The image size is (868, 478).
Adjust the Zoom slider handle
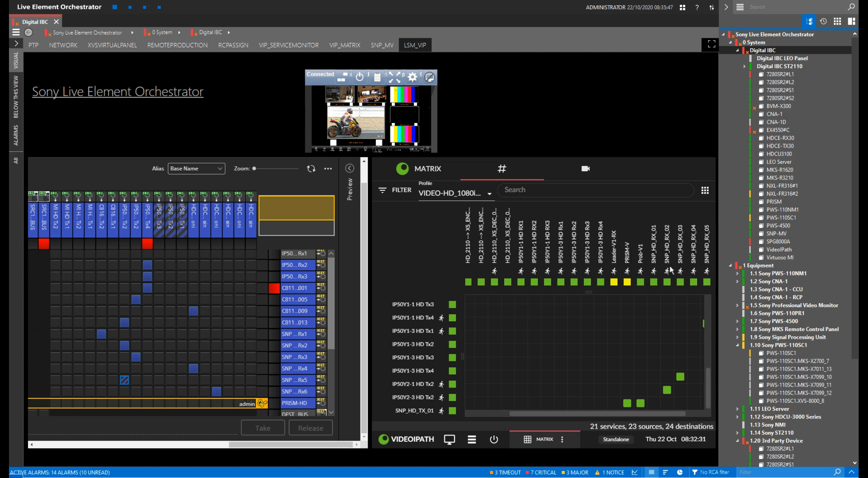click(254, 169)
